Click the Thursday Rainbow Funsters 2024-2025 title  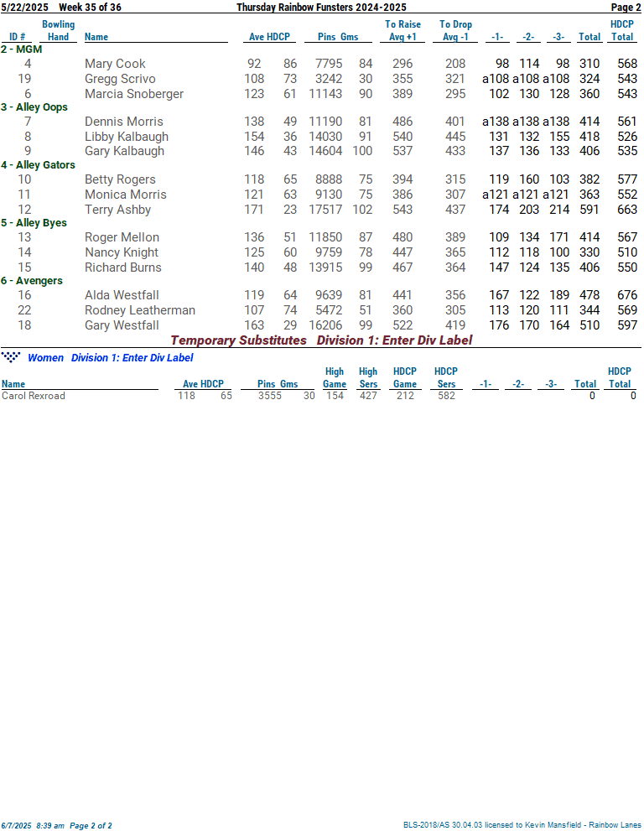pyautogui.click(x=322, y=8)
